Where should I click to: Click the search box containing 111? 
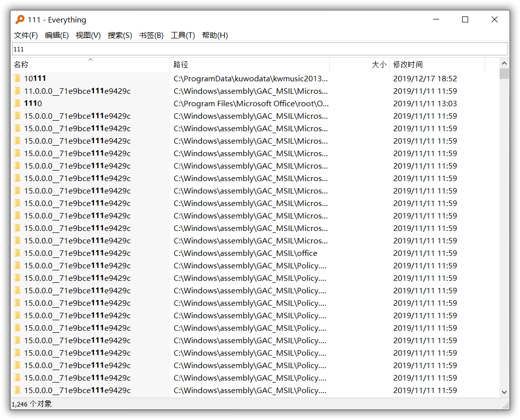(x=260, y=49)
